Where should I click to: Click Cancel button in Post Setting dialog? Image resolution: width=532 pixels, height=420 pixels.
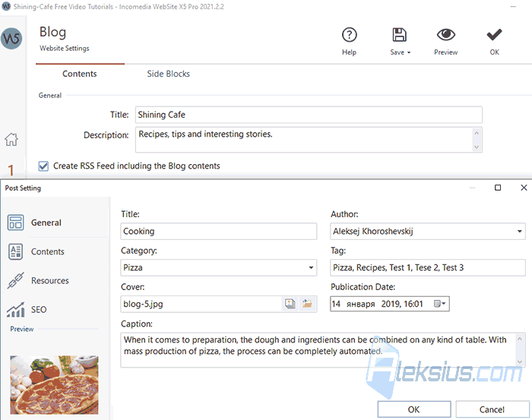pos(492,409)
